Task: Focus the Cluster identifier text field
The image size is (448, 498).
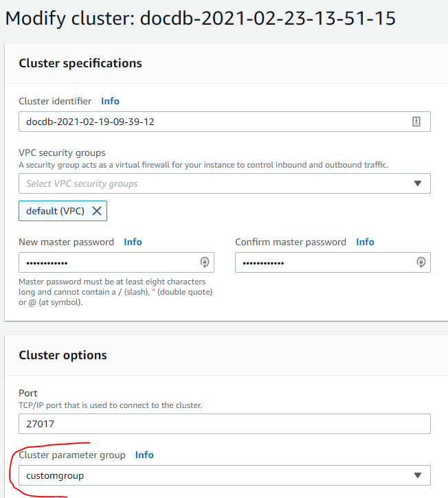Action: [225, 122]
